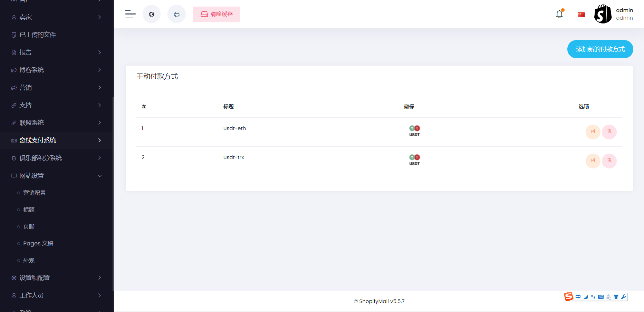Select the usdt-trx title text
The height and width of the screenshot is (312, 644).
point(234,157)
